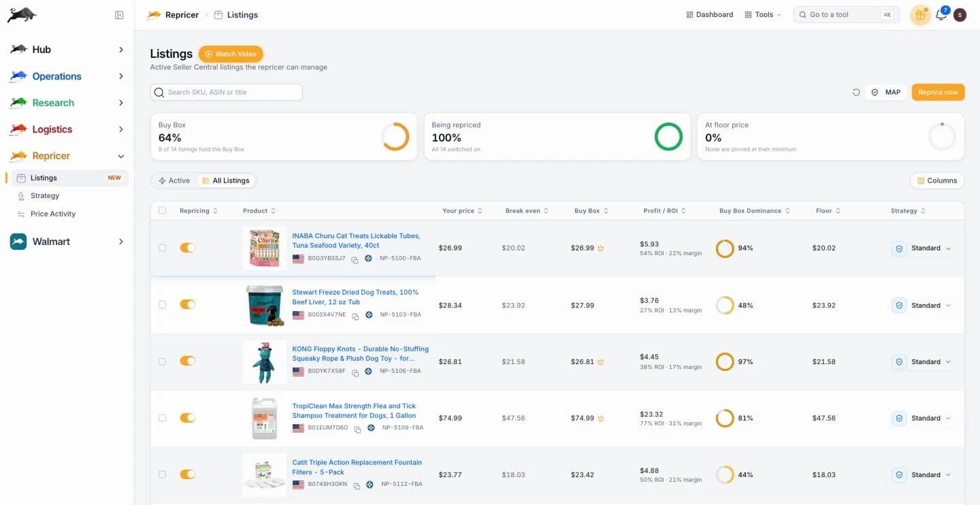The height and width of the screenshot is (505, 980).
Task: Expand the Walmart sidebar section
Action: tap(67, 242)
